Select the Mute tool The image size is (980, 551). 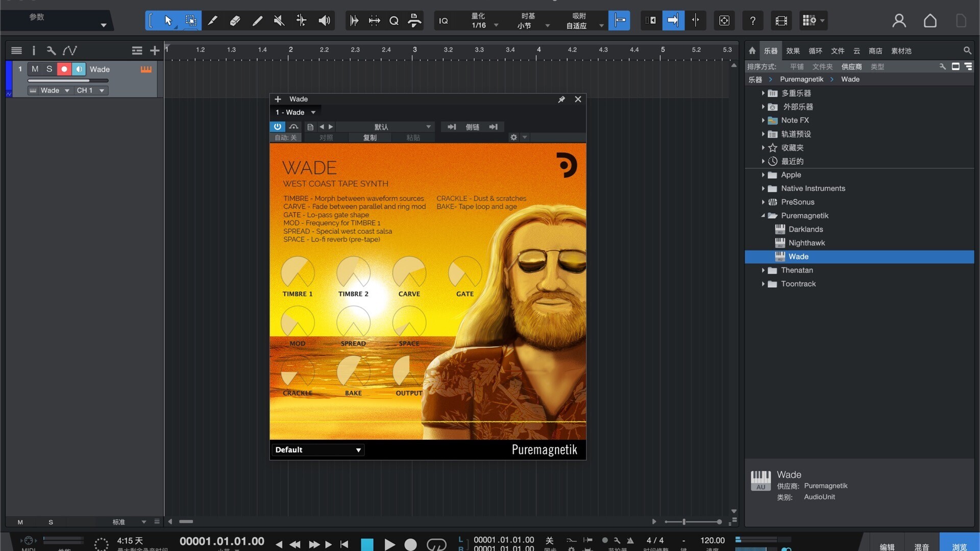(279, 20)
